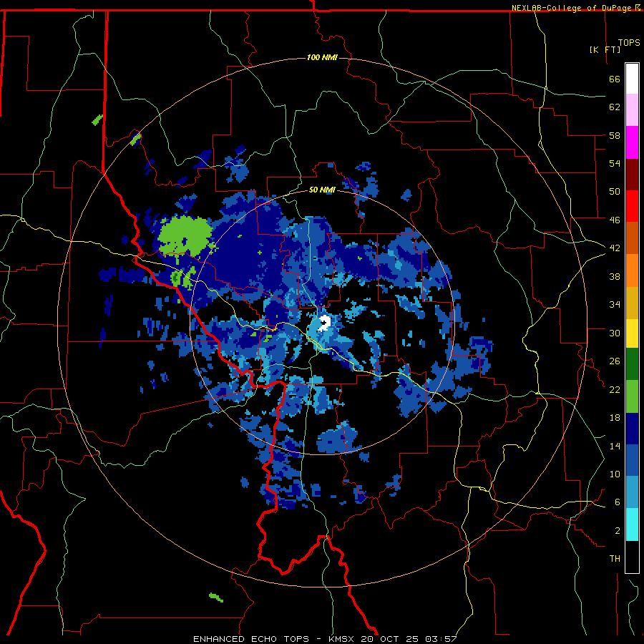Screen dimensions: 644x644
Task: Click the 100 NMI range ring label
Action: point(322,57)
